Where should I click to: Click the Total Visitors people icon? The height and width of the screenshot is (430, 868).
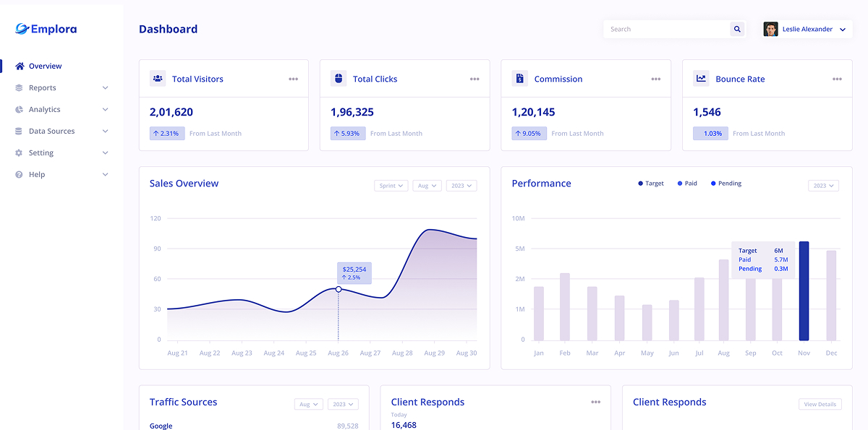coord(158,78)
